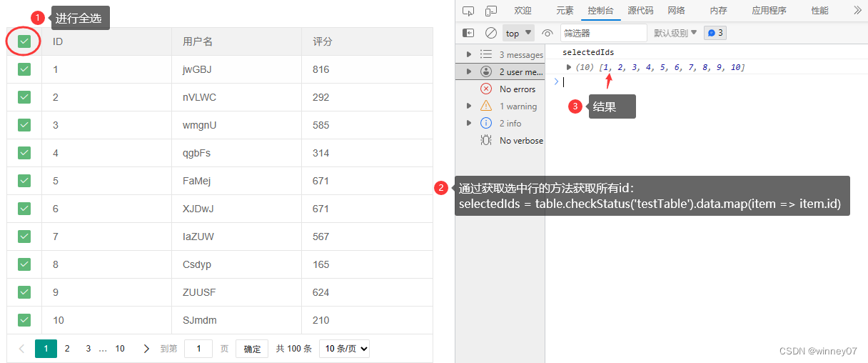Uncheck the checkbox for row XJDwJ
The width and height of the screenshot is (868, 363).
24,209
